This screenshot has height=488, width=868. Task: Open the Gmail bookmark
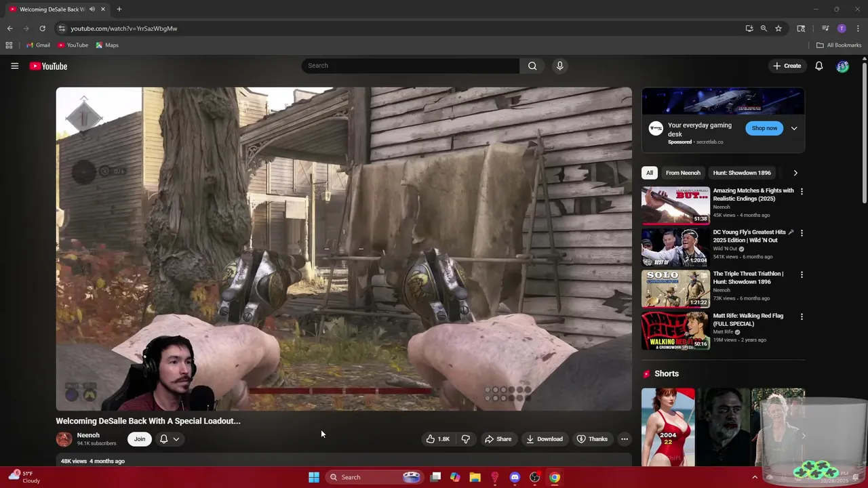click(x=38, y=45)
